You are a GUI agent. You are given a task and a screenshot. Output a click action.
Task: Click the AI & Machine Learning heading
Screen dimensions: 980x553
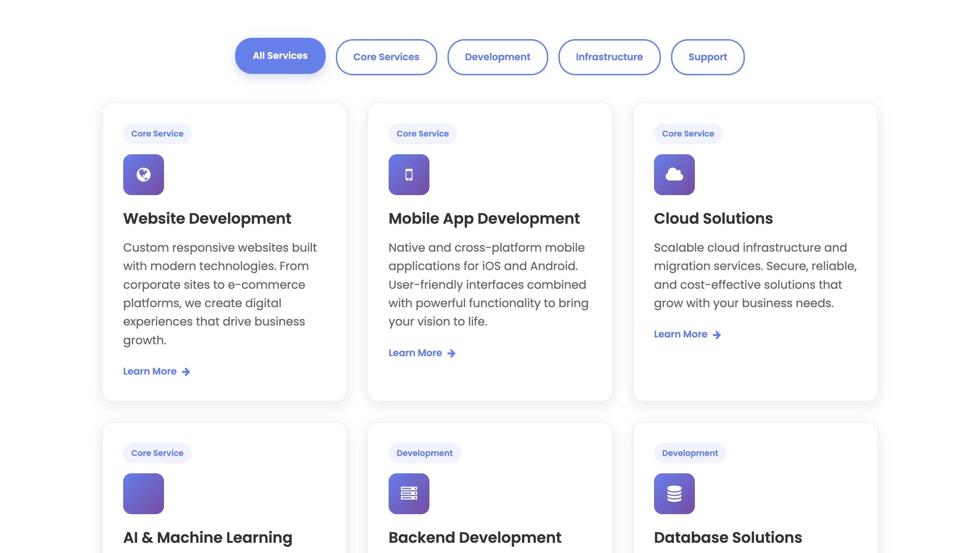tap(208, 537)
